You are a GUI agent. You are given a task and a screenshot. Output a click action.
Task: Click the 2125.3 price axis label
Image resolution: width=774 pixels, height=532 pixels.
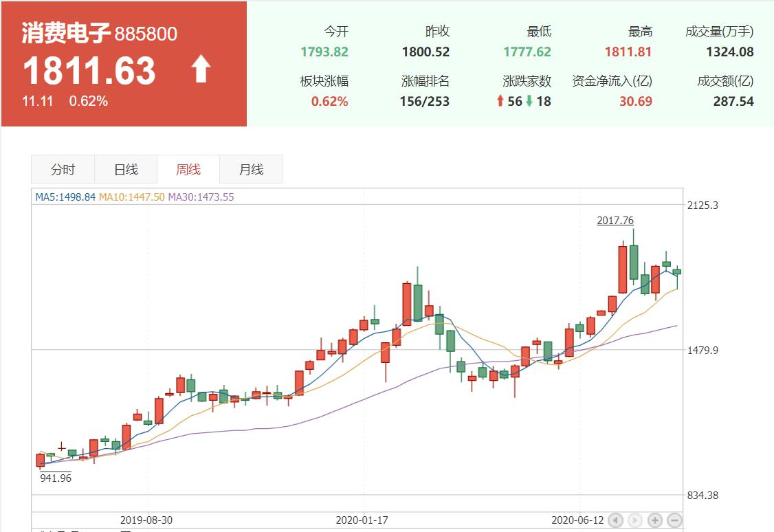703,206
